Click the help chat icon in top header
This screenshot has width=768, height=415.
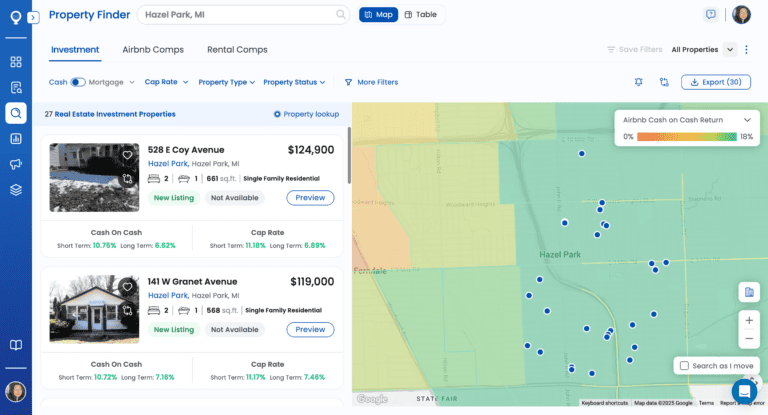tap(711, 15)
